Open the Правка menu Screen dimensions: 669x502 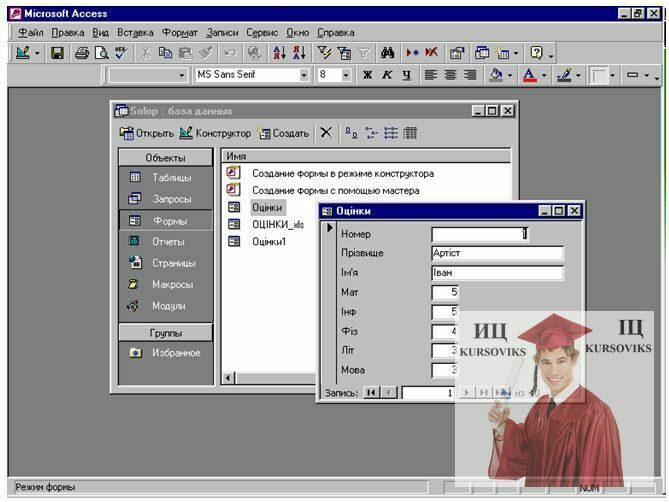pyautogui.click(x=68, y=32)
